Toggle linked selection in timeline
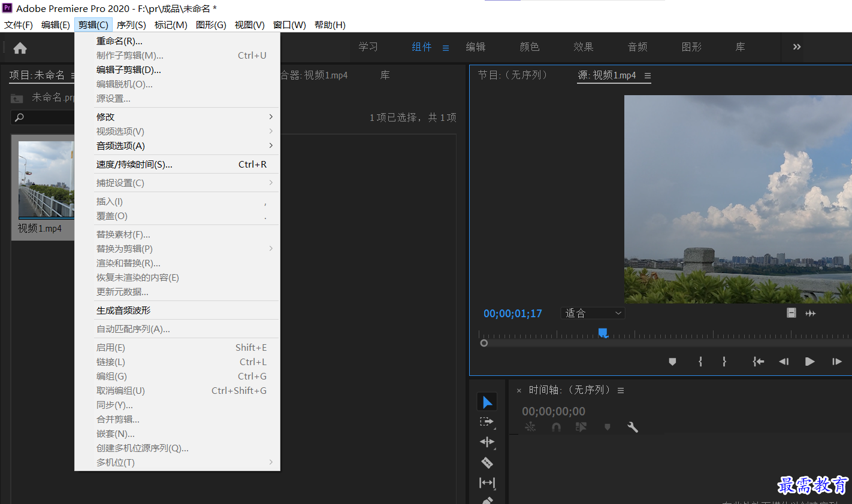 (581, 427)
